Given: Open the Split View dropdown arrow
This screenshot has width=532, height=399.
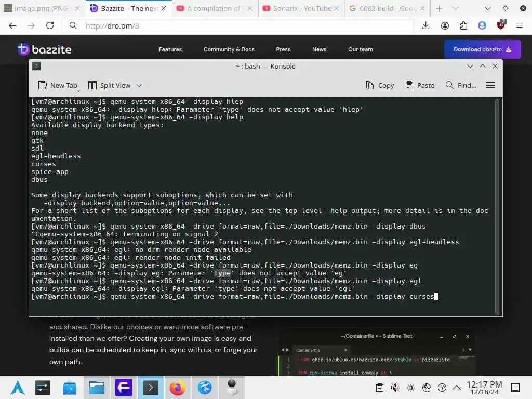Looking at the screenshot, I should (x=139, y=86).
